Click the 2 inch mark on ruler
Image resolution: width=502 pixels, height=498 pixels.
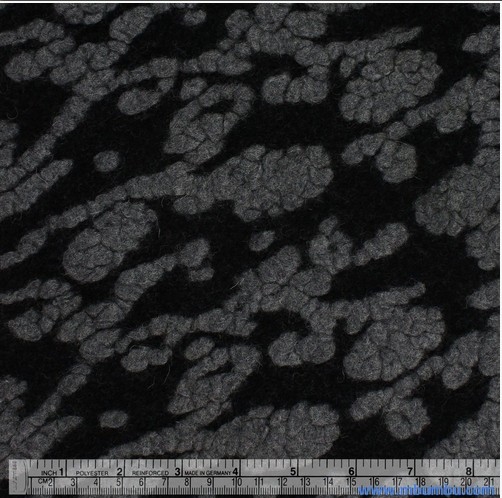click(120, 472)
